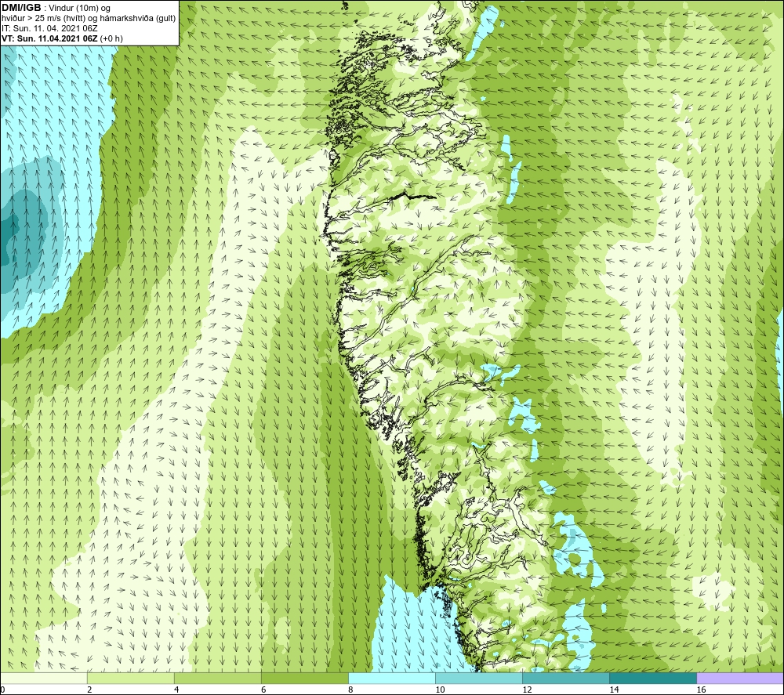Click the 2–4 m/s light green legend band
Image resolution: width=784 pixels, height=695 pixels.
[130, 678]
